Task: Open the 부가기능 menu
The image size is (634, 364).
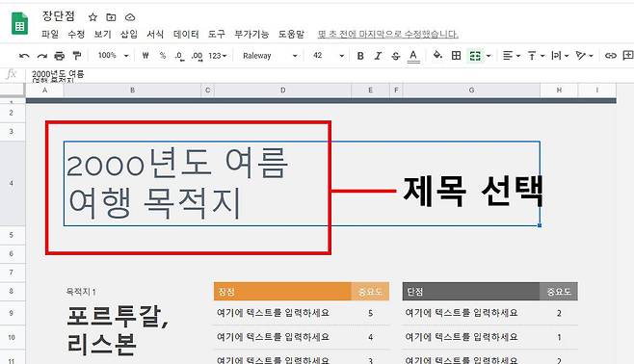Action: coord(251,34)
